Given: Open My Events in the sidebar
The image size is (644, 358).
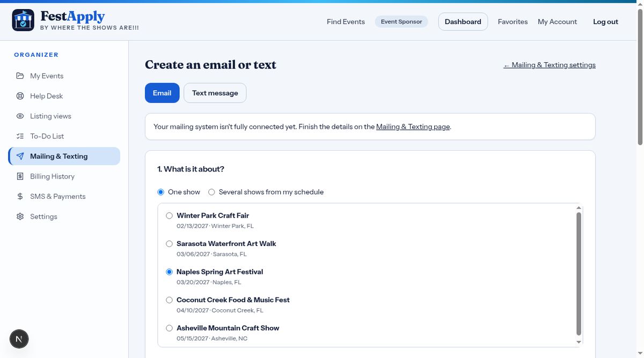Looking at the screenshot, I should click(64, 76).
